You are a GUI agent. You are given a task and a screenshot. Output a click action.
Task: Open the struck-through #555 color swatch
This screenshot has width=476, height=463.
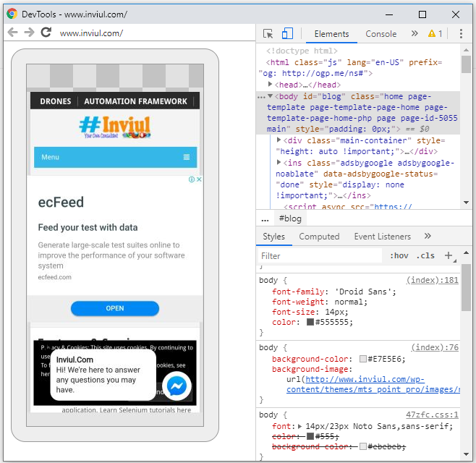coord(310,436)
